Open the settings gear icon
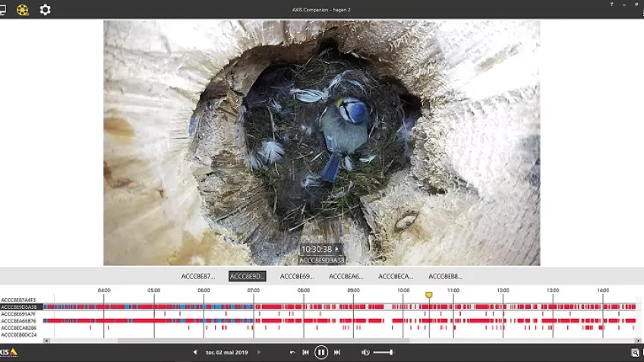 click(45, 9)
